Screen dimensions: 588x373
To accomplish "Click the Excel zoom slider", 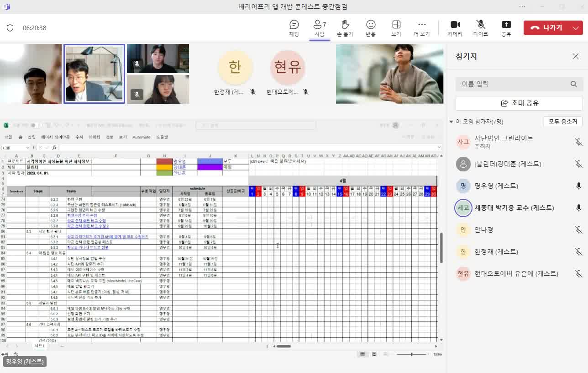I will tap(412, 354).
